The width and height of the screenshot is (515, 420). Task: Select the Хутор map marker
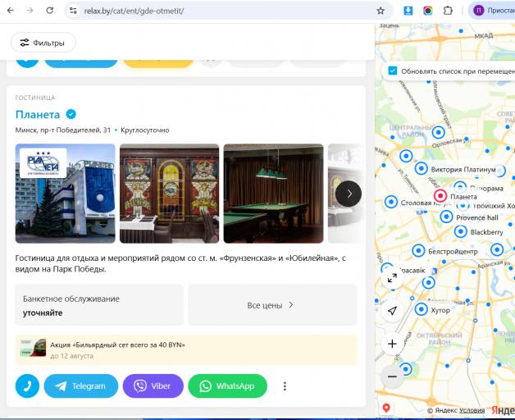(421, 309)
